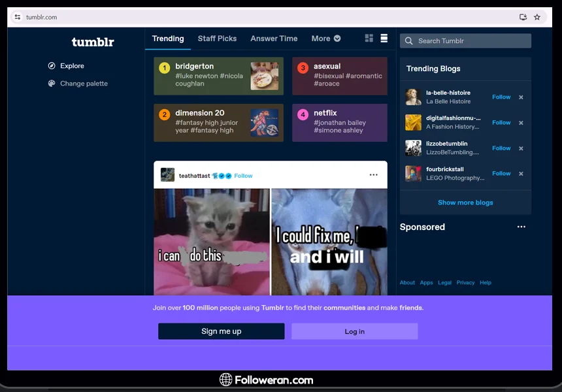Click the Sign me up button
The height and width of the screenshot is (392, 562).
tap(221, 331)
